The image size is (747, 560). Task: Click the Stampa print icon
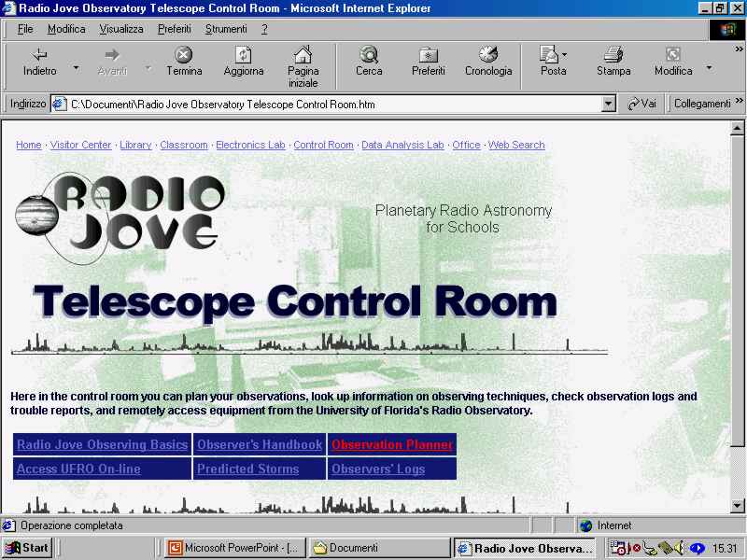point(613,55)
